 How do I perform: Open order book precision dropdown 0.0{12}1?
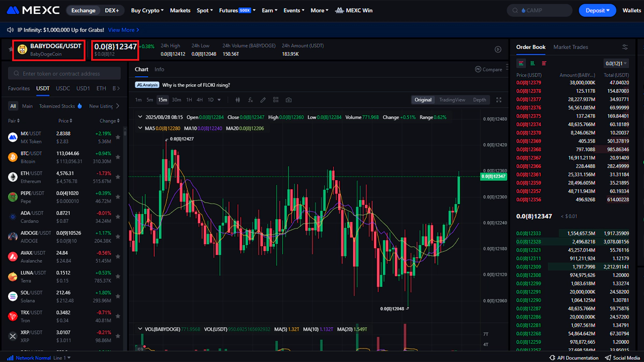(x=616, y=63)
